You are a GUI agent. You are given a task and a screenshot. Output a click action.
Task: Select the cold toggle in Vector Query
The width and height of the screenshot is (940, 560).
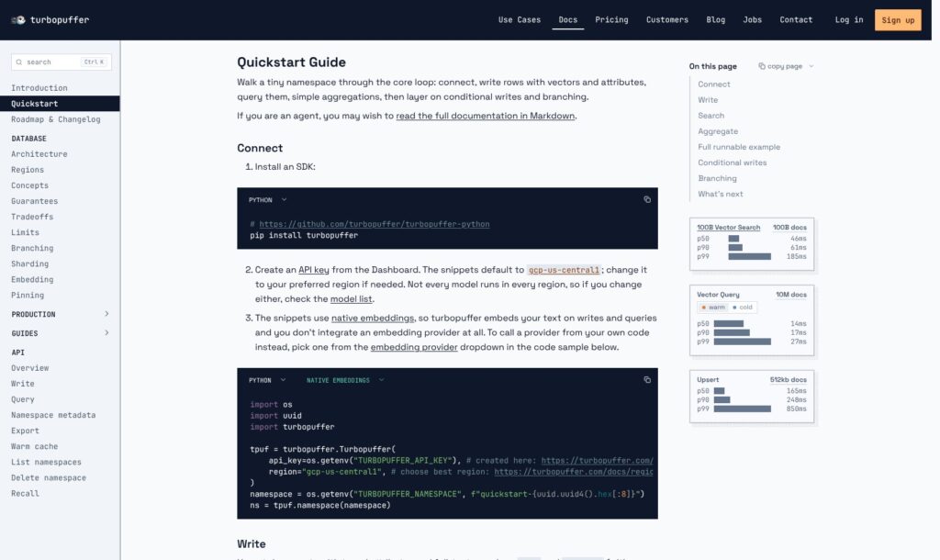(x=742, y=307)
